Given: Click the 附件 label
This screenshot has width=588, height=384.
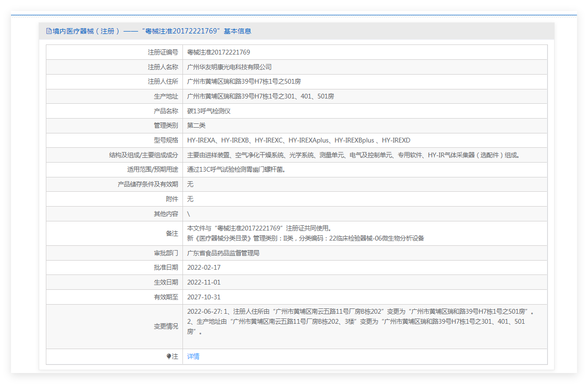Looking at the screenshot, I should coord(172,199).
